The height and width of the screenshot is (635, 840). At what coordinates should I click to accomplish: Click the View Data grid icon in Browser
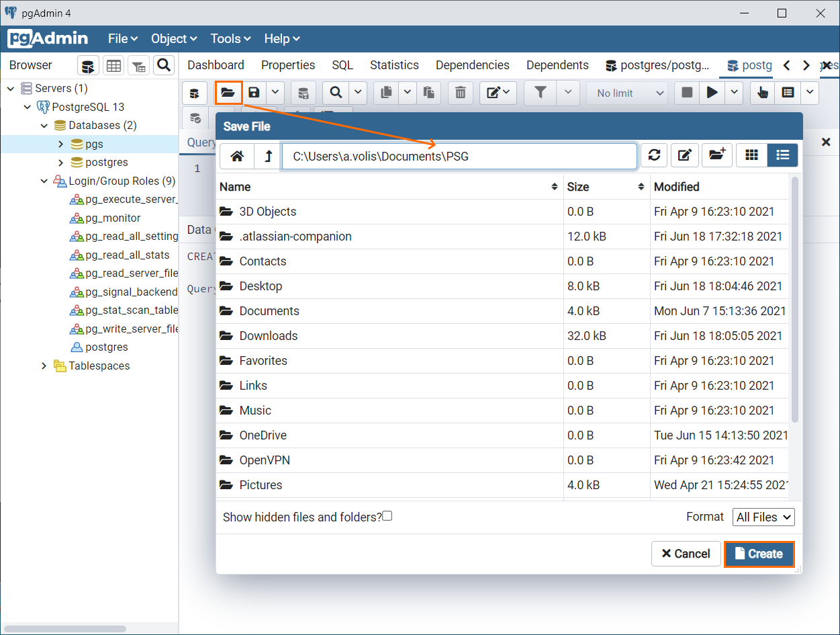(113, 65)
